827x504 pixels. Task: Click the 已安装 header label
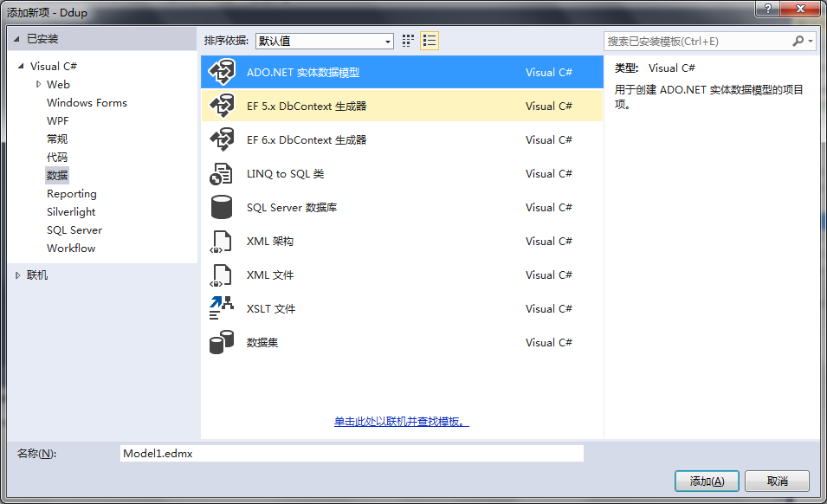(x=42, y=39)
